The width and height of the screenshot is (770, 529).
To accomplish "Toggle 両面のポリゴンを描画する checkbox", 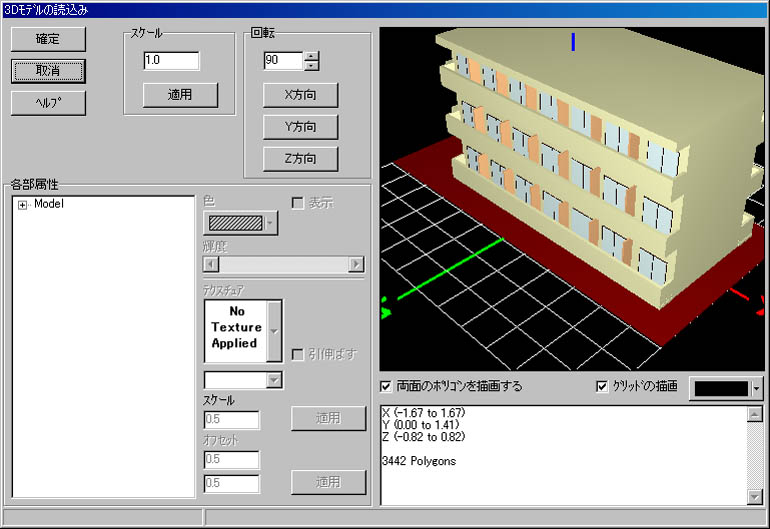I will pos(386,387).
